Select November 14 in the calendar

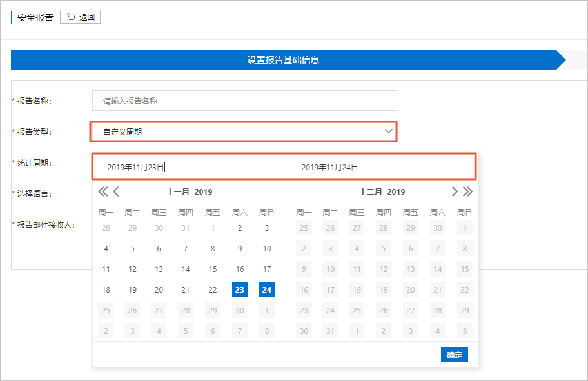pyautogui.click(x=186, y=269)
